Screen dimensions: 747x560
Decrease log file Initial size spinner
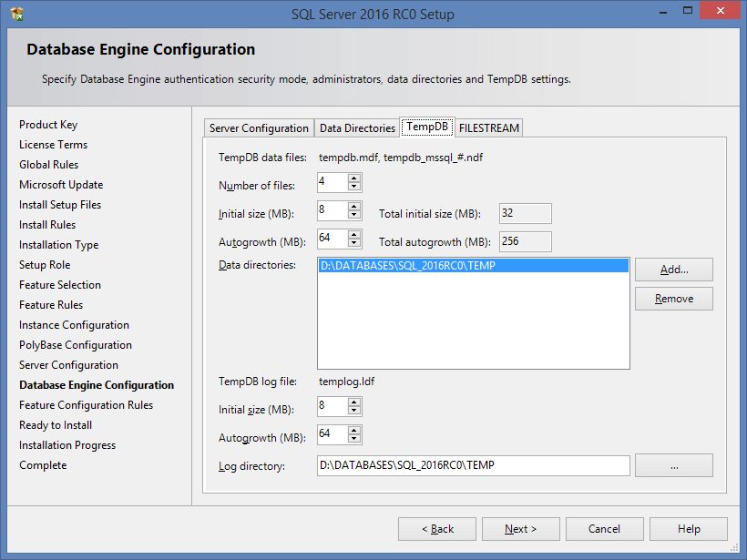coord(354,411)
